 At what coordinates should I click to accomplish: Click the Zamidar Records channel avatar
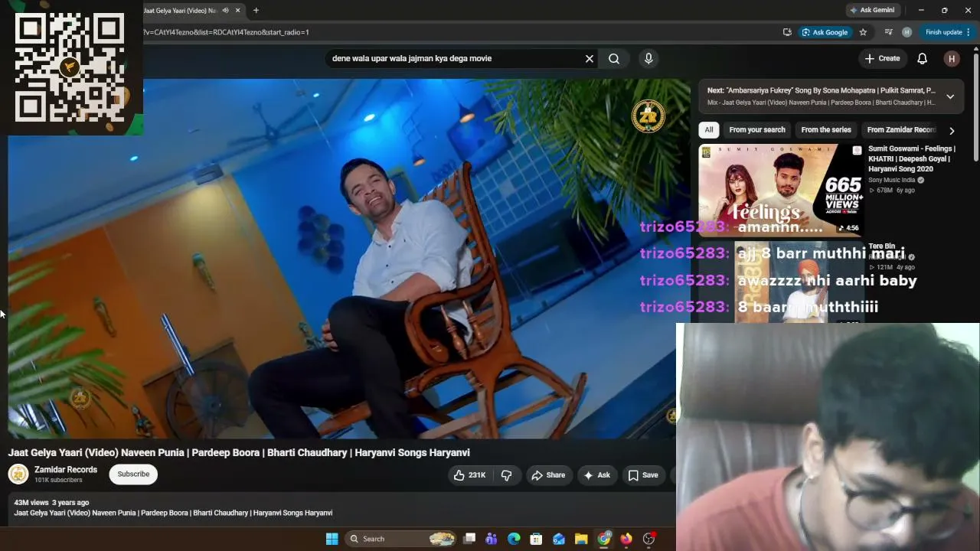(x=18, y=474)
